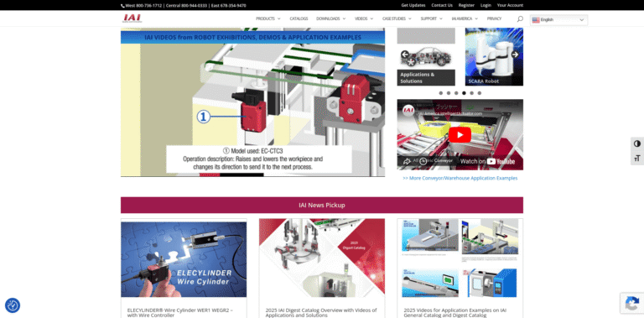Viewport: 644px width, 318px height.
Task: Click ELECYLINDER Wire Cylinder WER1 WEGR2 title
Action: pos(180,313)
